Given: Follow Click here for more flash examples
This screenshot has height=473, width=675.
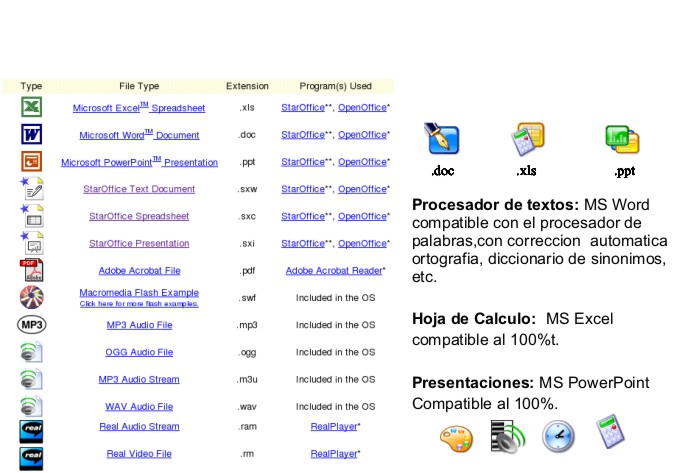Looking at the screenshot, I should coord(139,303).
